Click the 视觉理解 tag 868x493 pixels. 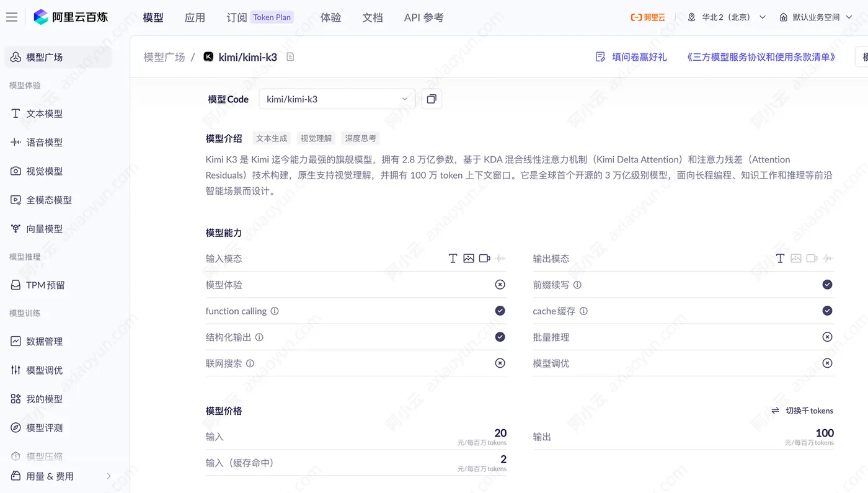pyautogui.click(x=316, y=138)
